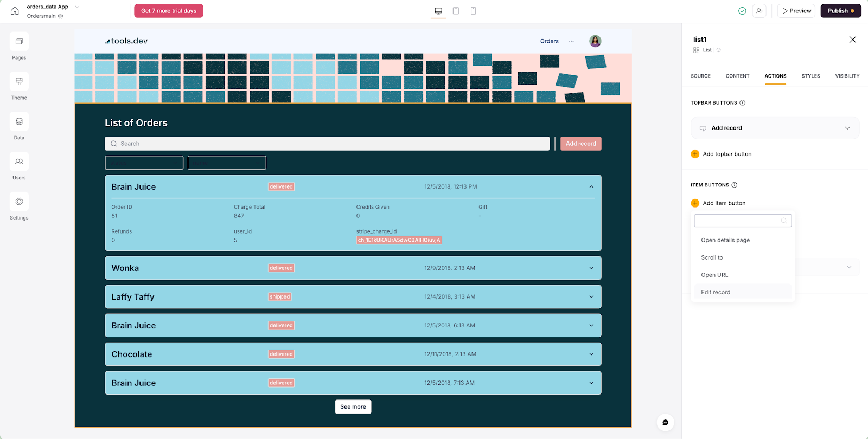
Task: Click the info icon next to Topbar Buttons
Action: (x=742, y=102)
